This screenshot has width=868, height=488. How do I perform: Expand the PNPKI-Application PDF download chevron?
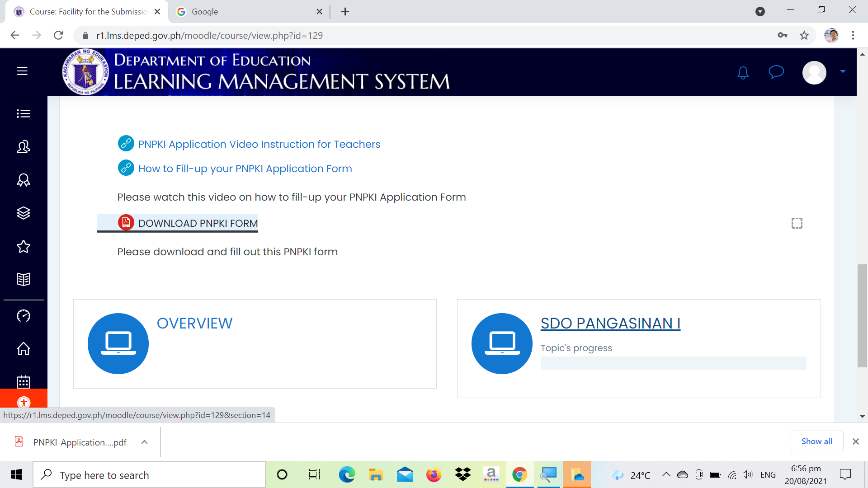[144, 442]
